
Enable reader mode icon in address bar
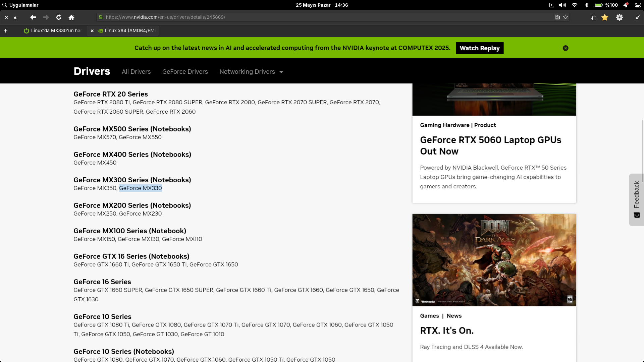pos(557,17)
